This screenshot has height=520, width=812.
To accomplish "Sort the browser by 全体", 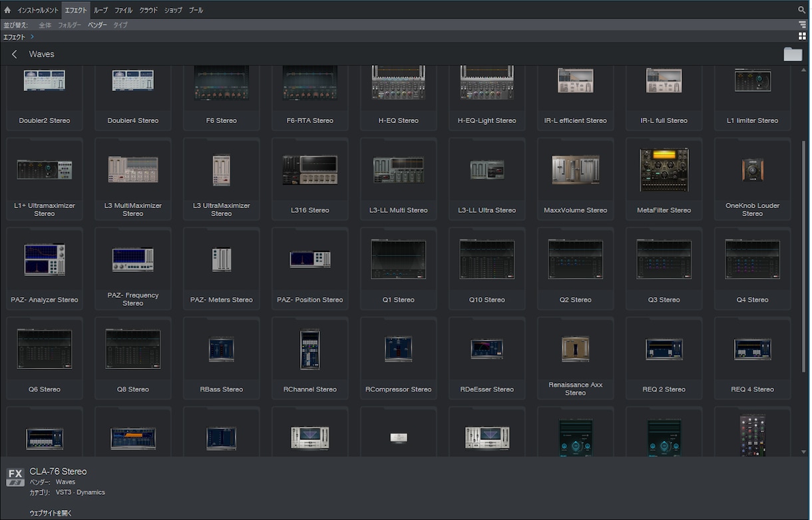I will [x=45, y=25].
